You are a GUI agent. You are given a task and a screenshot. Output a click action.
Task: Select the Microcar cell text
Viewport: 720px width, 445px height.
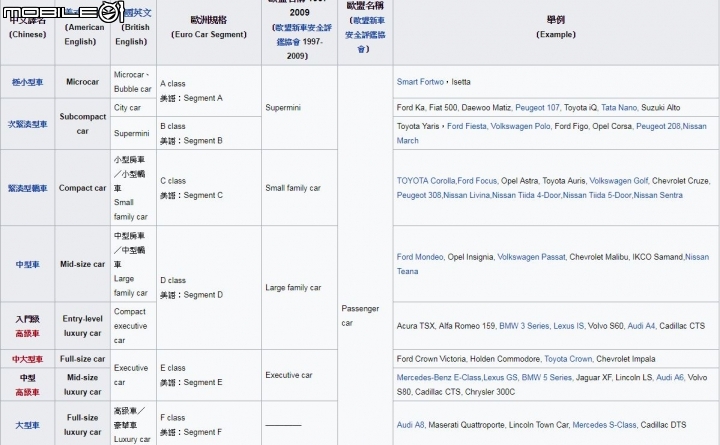click(82, 82)
